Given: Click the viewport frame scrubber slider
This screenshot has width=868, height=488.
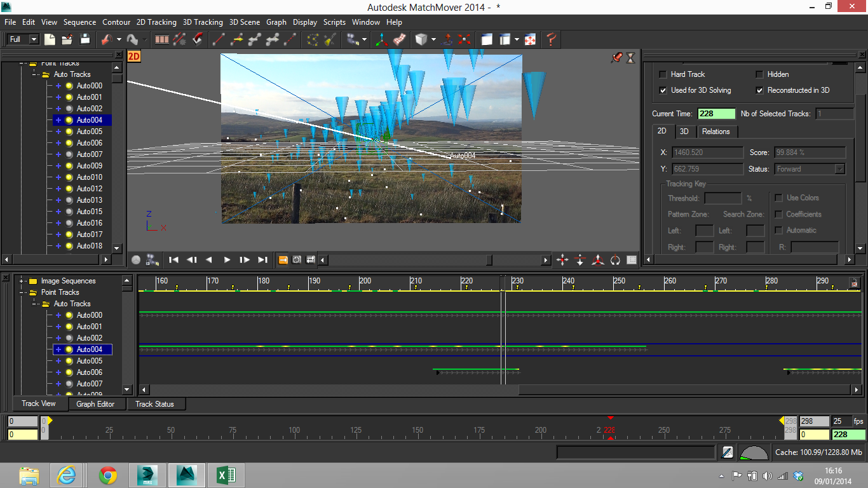Looking at the screenshot, I should click(489, 260).
